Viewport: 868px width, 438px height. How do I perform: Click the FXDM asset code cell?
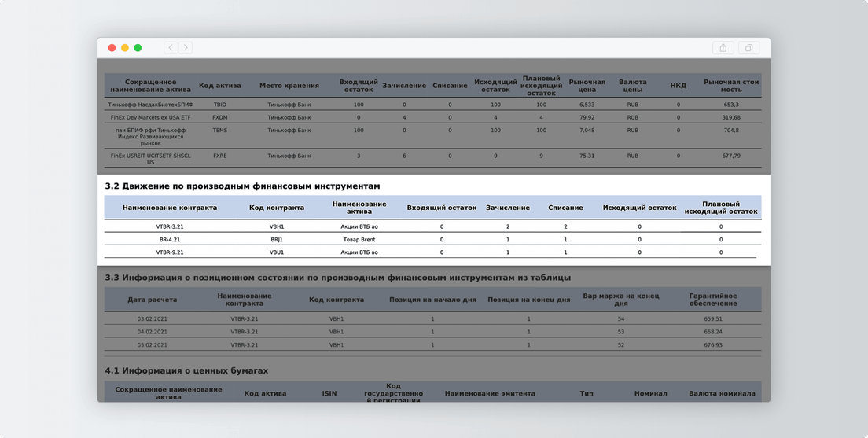pos(220,117)
